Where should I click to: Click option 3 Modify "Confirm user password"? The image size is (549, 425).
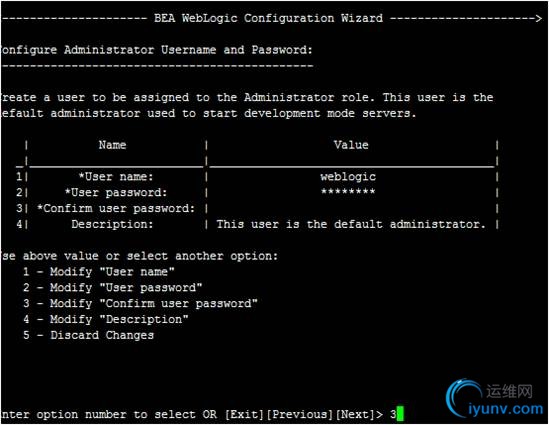pyautogui.click(x=140, y=304)
